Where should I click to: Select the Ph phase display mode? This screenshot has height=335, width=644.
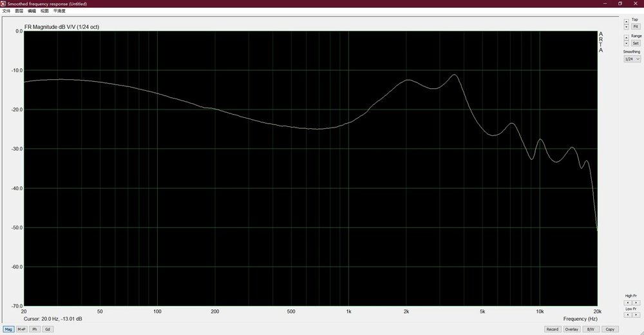[x=35, y=329]
